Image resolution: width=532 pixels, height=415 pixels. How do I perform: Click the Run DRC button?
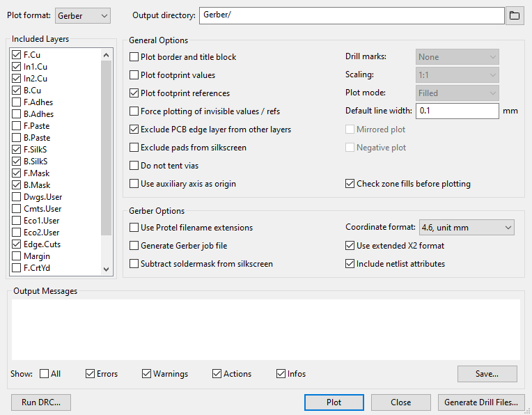point(41,402)
